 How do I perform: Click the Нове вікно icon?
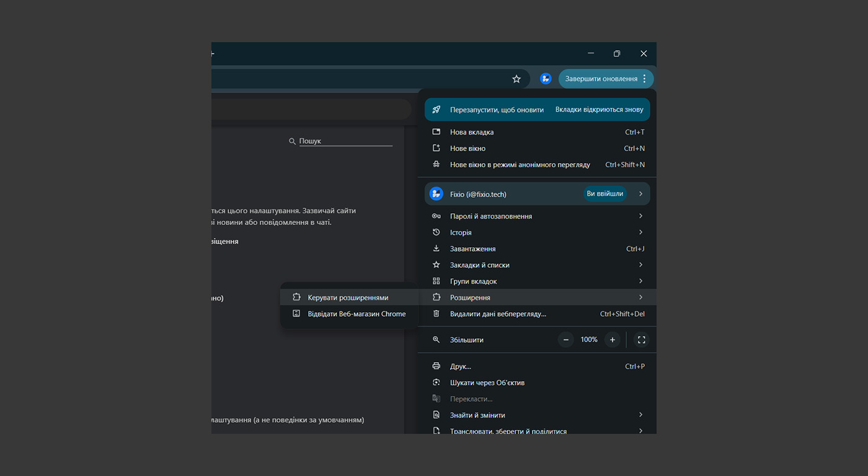[x=436, y=148]
